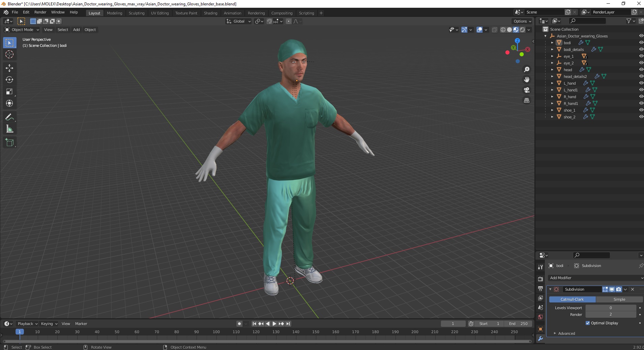Select Catmull-Clark subdivision type
Viewport: 644px width, 350px height.
(572, 299)
